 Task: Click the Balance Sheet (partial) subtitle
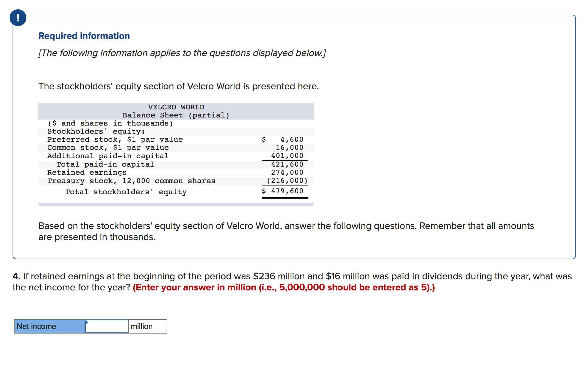click(x=176, y=115)
